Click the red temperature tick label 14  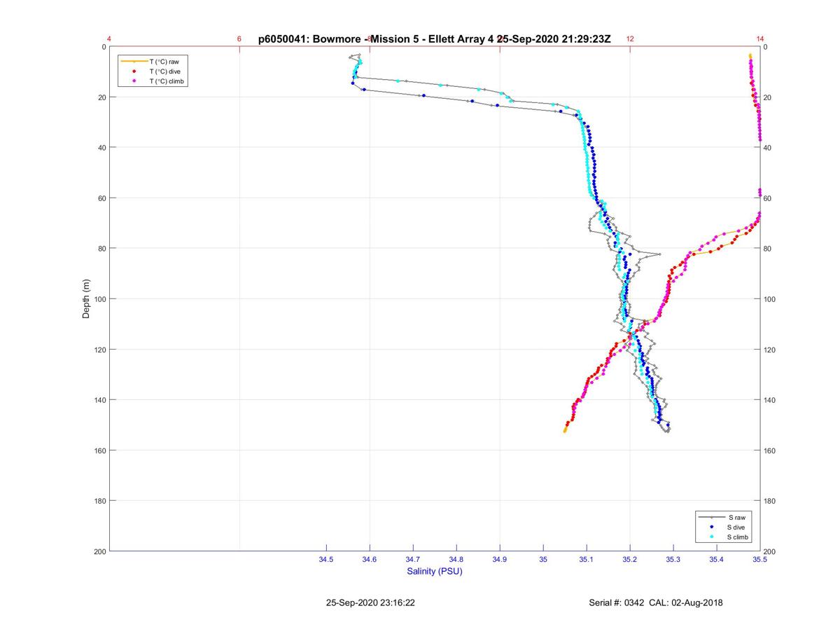[x=760, y=39]
